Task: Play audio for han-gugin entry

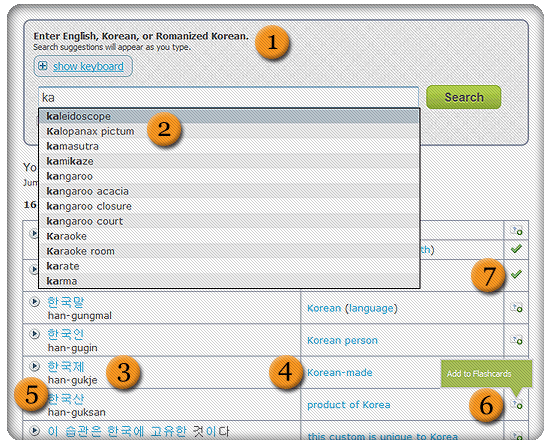Action: click(34, 334)
